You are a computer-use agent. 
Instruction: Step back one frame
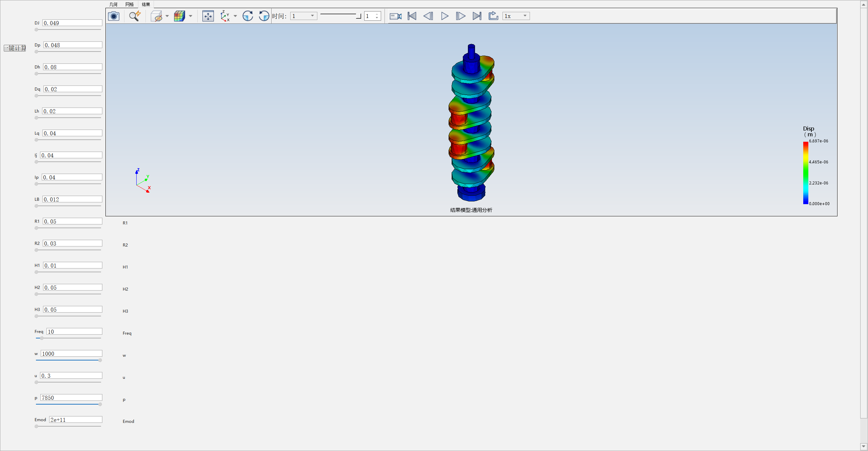click(x=428, y=16)
